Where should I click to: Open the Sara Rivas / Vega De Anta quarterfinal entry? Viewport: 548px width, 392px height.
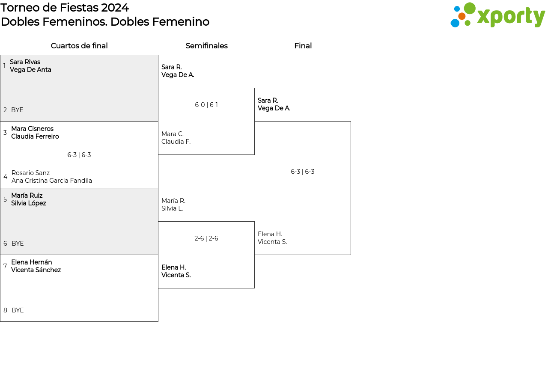(30, 66)
